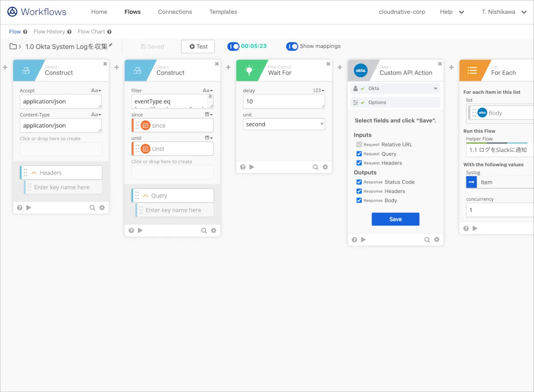The height and width of the screenshot is (392, 534).
Task: Open gear settings on first Construct card
Action: click(x=102, y=208)
